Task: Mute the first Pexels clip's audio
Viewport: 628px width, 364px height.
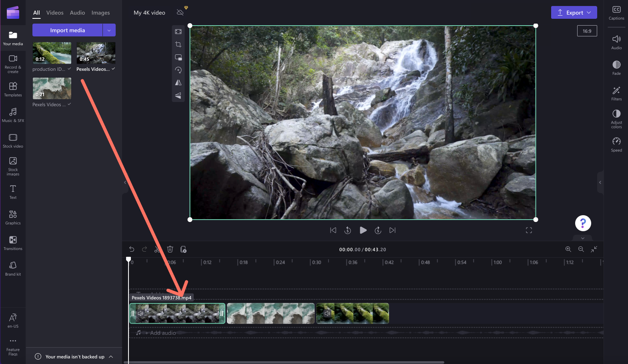Action: (140, 313)
